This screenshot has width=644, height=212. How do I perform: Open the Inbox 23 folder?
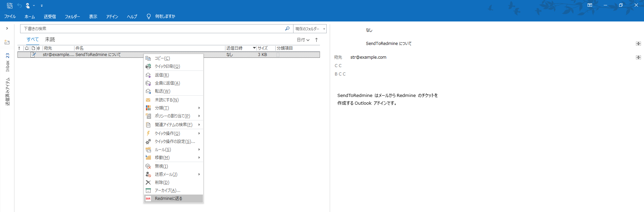[x=7, y=62]
